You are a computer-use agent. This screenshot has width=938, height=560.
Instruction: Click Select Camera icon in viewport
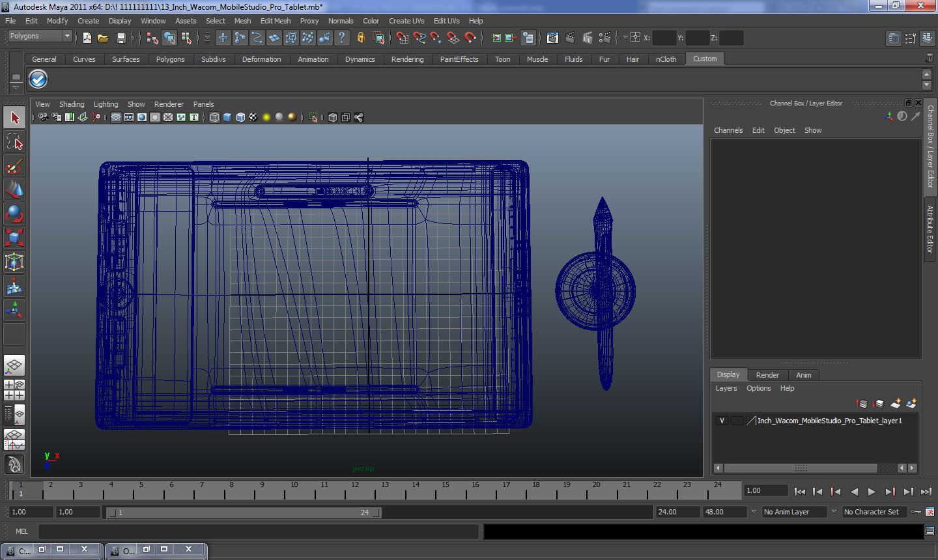coord(43,117)
